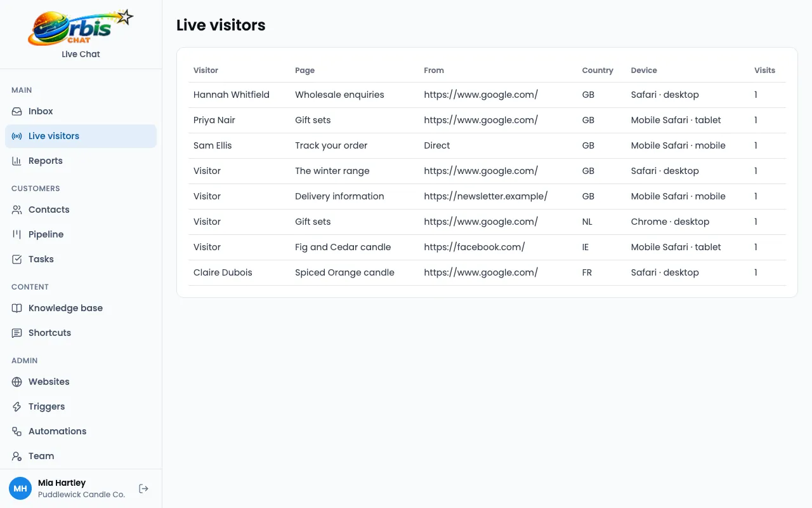Click the "Delivery information" page cell
The height and width of the screenshot is (508, 812).
coord(339,196)
